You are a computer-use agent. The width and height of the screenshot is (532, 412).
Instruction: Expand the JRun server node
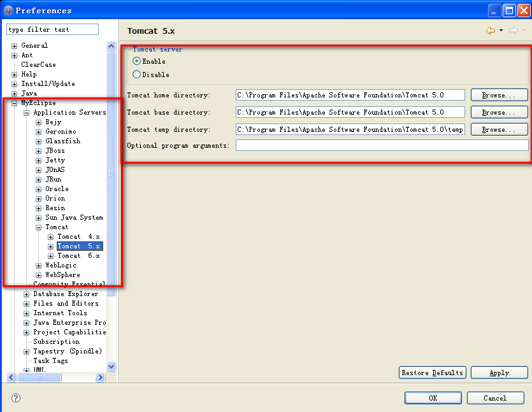[39, 180]
